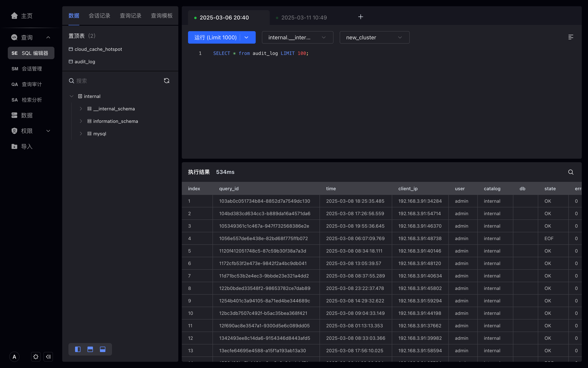588x368 pixels.
Task: Select query_id 103ab0c051734b84-8852d7a7549dc130
Action: (x=265, y=201)
